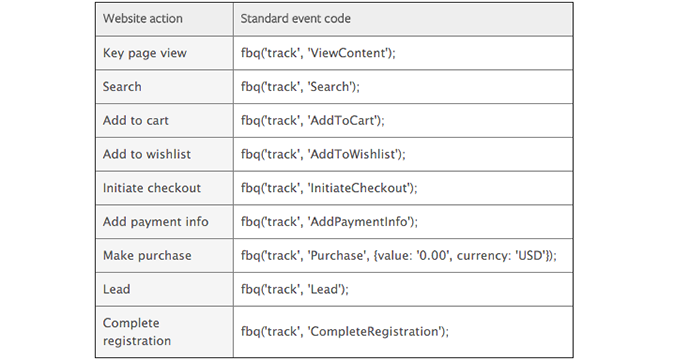Click the fbq Lead event code
Image resolution: width=690 pixels, height=361 pixels.
click(294, 289)
